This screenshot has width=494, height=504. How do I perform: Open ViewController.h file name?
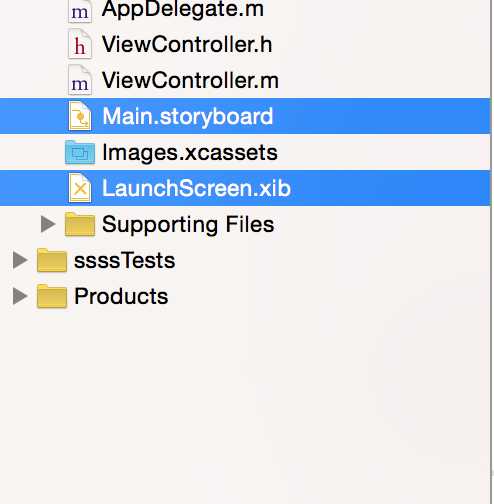click(x=187, y=44)
